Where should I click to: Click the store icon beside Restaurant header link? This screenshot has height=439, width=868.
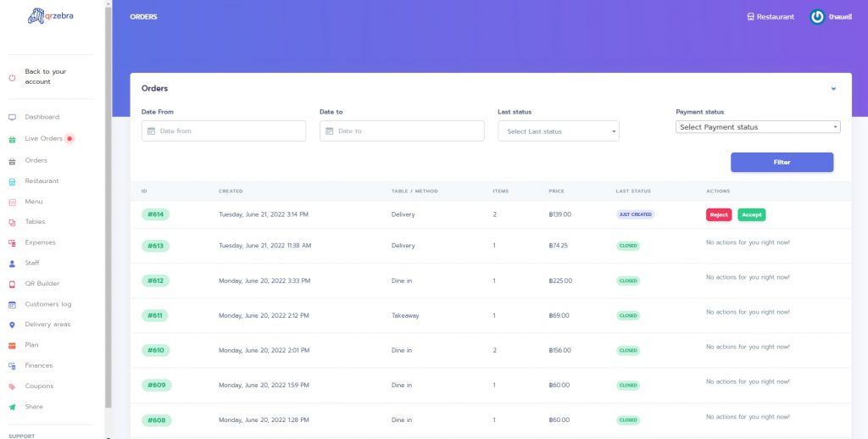point(751,17)
